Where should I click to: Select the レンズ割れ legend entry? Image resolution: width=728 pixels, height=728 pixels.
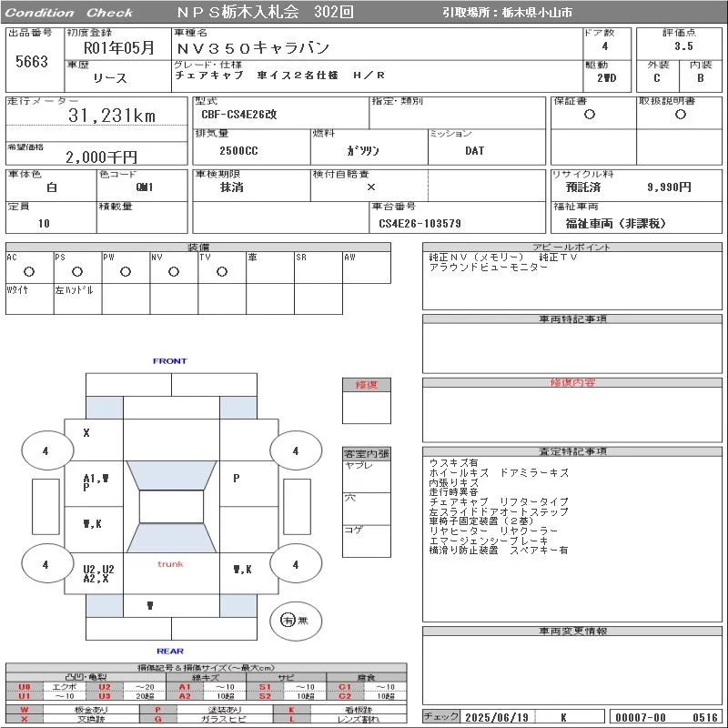(x=358, y=719)
